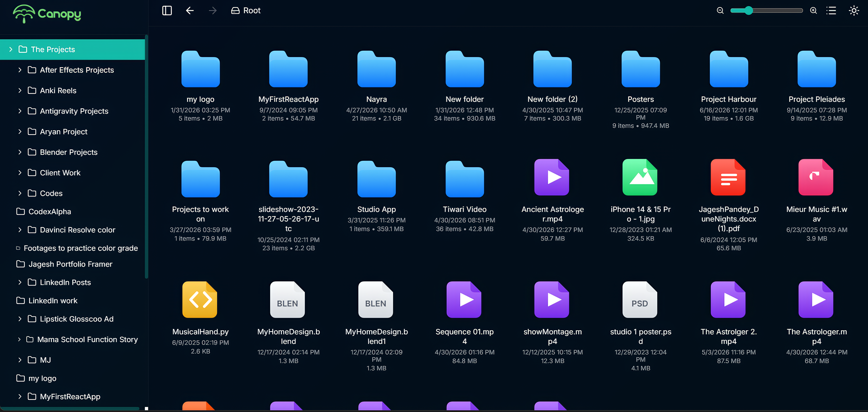
Task: Open New folder (2)
Action: click(553, 69)
